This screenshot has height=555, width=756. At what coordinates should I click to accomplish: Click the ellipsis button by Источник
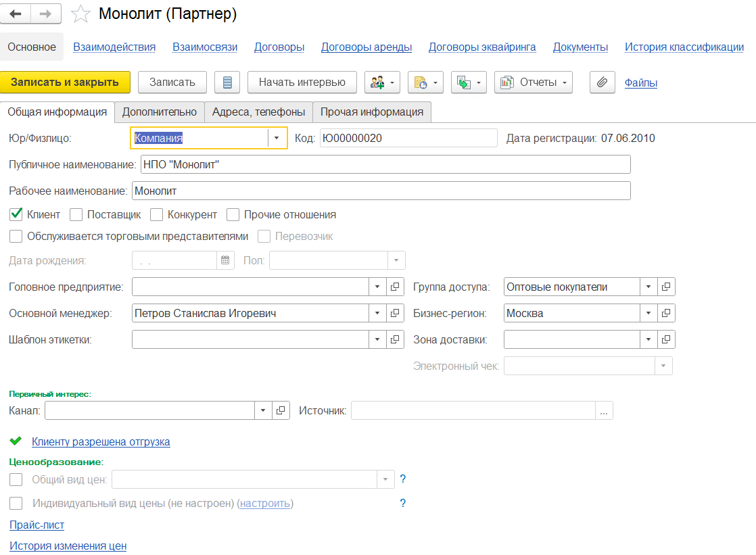604,410
